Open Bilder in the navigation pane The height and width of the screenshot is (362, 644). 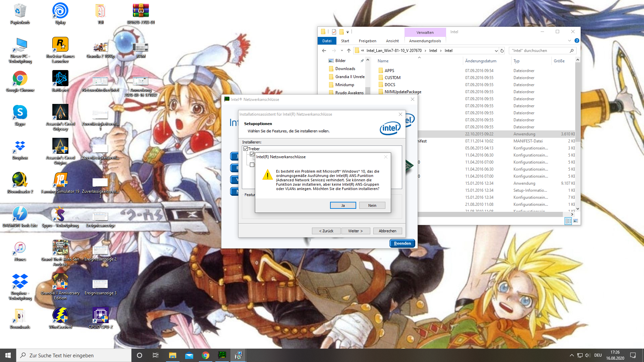pyautogui.click(x=340, y=61)
